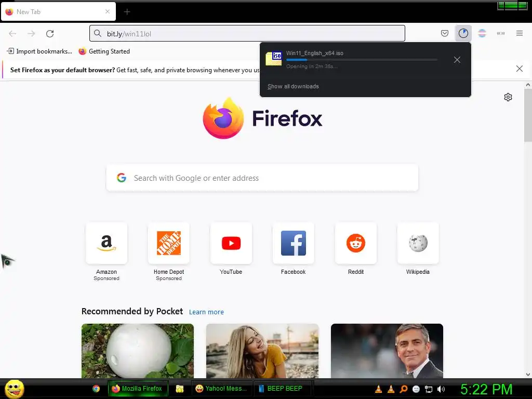Viewport: 532px width, 399px height.
Task: Reload the current page
Action: [50, 34]
